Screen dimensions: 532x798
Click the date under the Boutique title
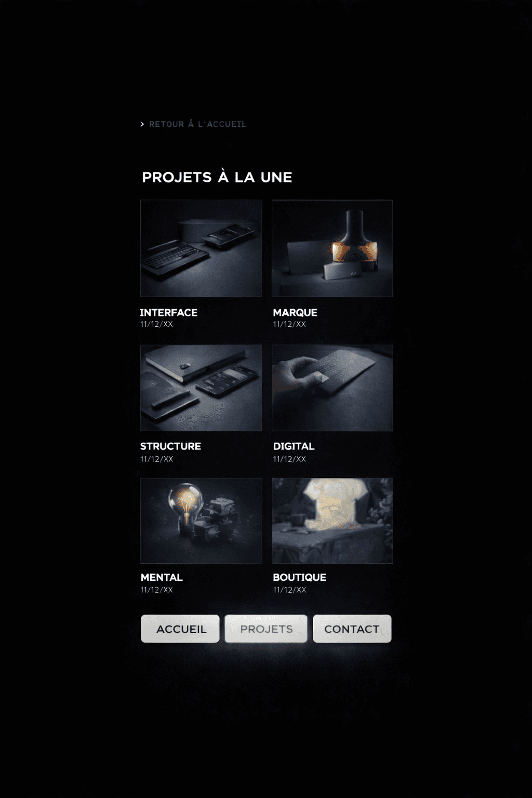pyautogui.click(x=289, y=590)
